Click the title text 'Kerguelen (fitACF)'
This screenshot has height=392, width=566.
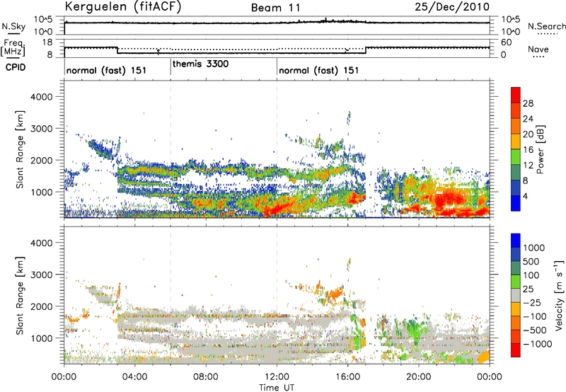[122, 6]
